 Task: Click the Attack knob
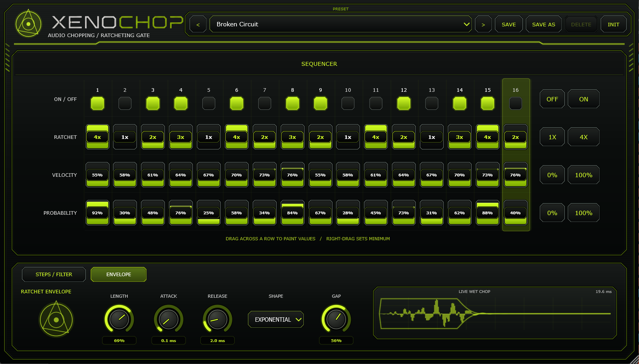(168, 319)
